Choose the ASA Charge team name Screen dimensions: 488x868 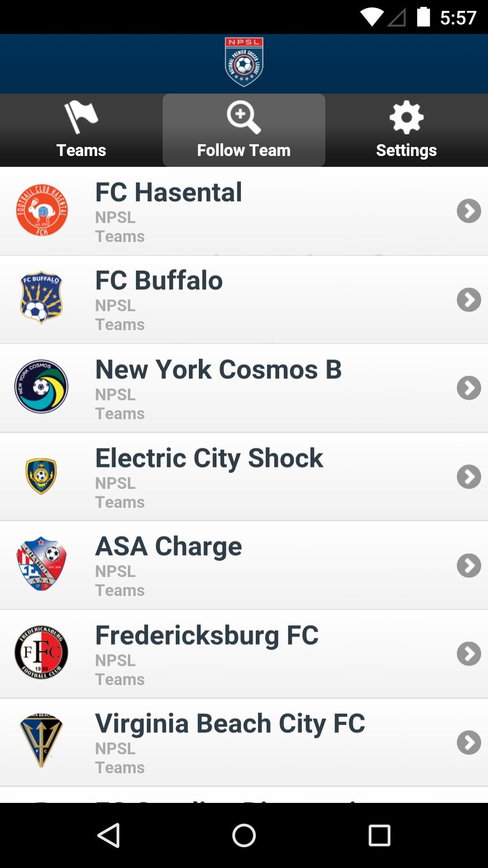point(169,546)
